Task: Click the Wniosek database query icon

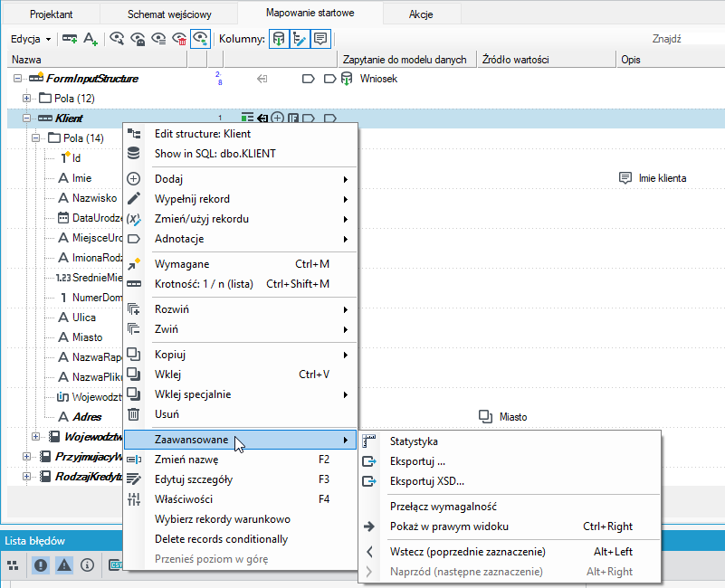Action: 347,79
